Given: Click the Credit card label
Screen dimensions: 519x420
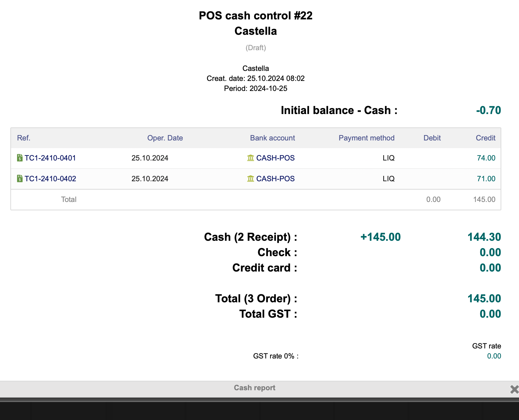Looking at the screenshot, I should (265, 268).
